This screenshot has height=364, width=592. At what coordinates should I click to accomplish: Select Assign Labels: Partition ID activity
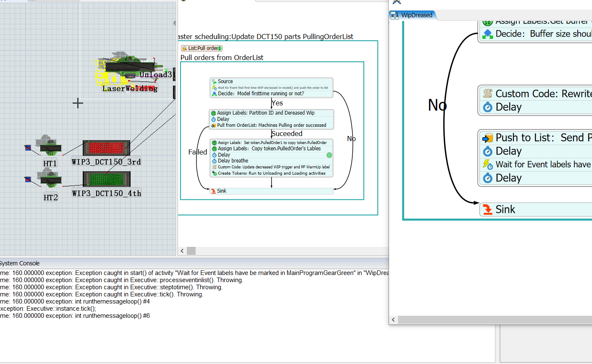265,113
